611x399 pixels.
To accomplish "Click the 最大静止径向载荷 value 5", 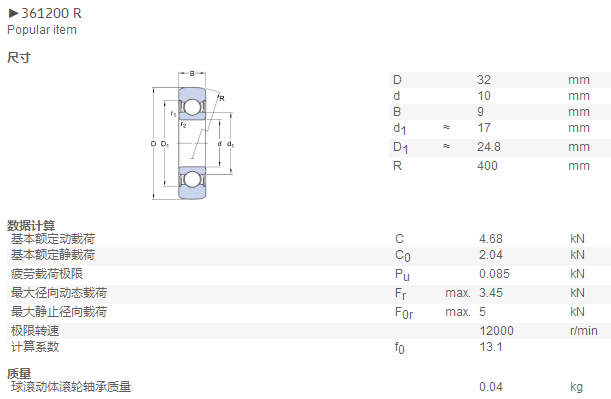I will click(x=482, y=312).
